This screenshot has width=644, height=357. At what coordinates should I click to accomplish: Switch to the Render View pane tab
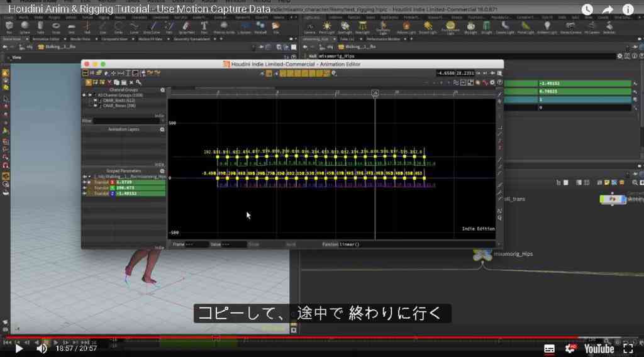click(x=80, y=39)
